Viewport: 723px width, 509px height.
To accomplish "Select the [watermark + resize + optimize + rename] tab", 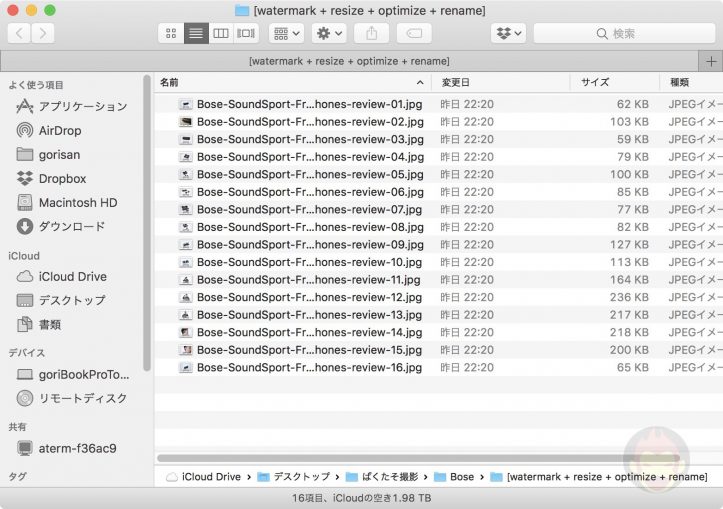I will tap(349, 61).
